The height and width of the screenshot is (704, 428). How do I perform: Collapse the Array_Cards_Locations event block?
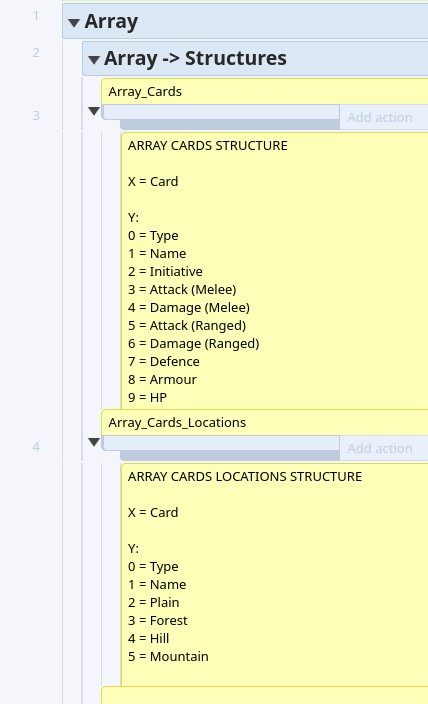click(x=93, y=442)
